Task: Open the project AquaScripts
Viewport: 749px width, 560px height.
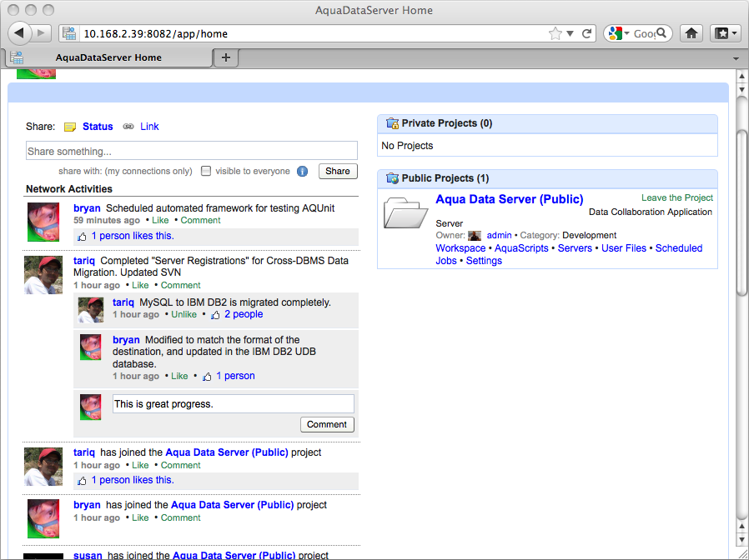Action: pyautogui.click(x=521, y=248)
